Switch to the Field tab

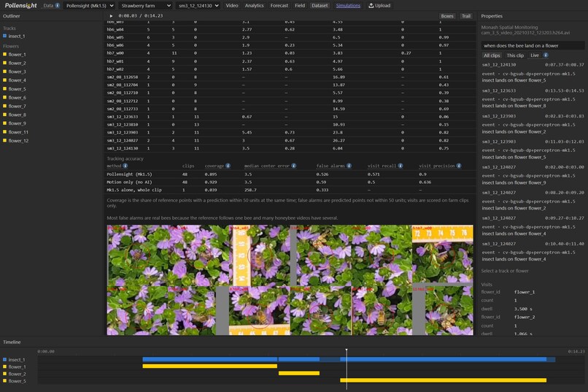coord(300,6)
